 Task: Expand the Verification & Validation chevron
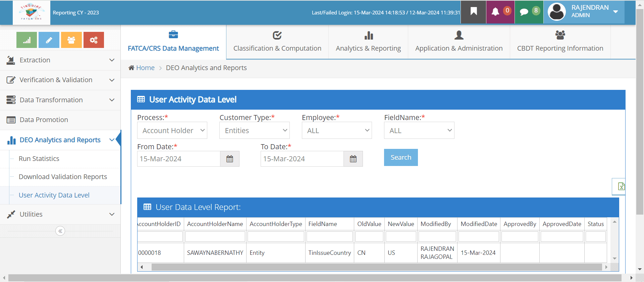(x=112, y=80)
